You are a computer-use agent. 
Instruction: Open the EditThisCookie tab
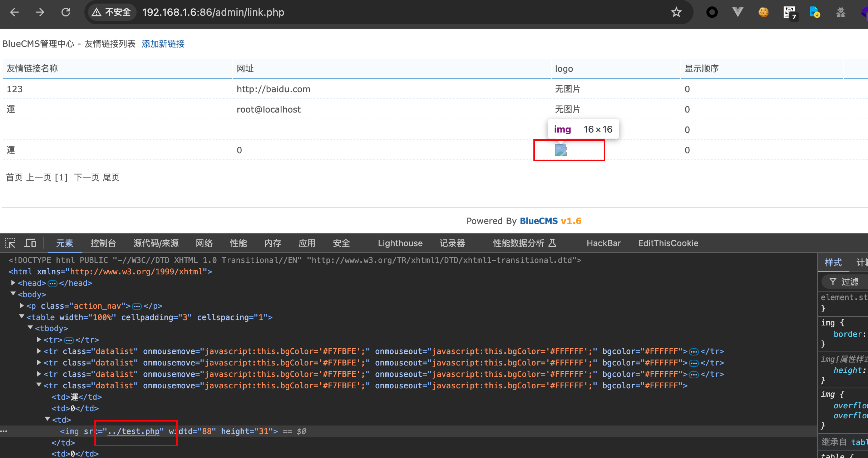[x=668, y=243]
